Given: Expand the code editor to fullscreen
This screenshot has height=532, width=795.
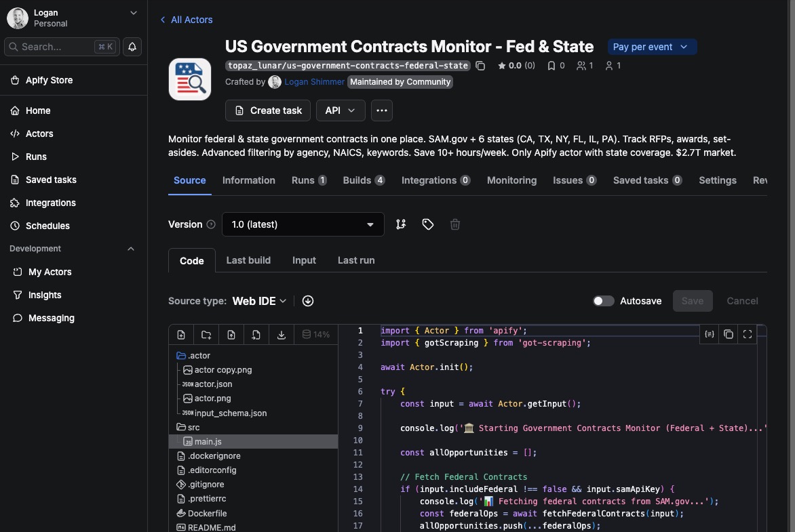Looking at the screenshot, I should click(x=748, y=334).
